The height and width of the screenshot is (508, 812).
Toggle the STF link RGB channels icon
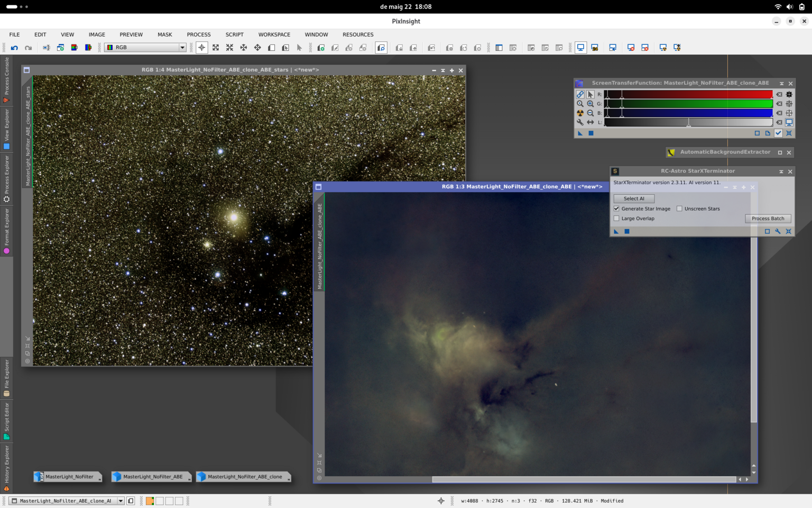point(580,94)
